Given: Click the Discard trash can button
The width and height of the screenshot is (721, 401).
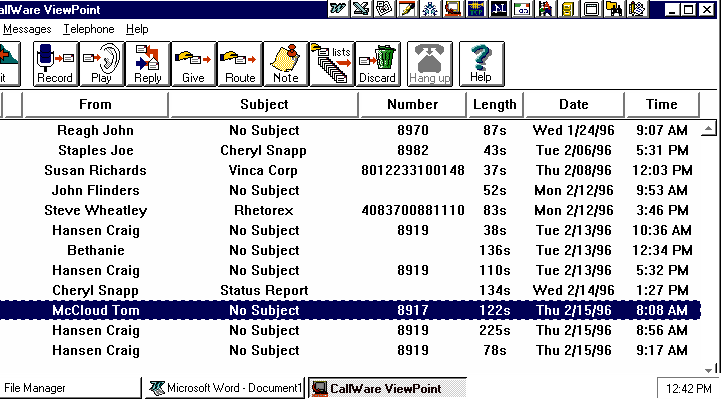Looking at the screenshot, I should pyautogui.click(x=378, y=64).
